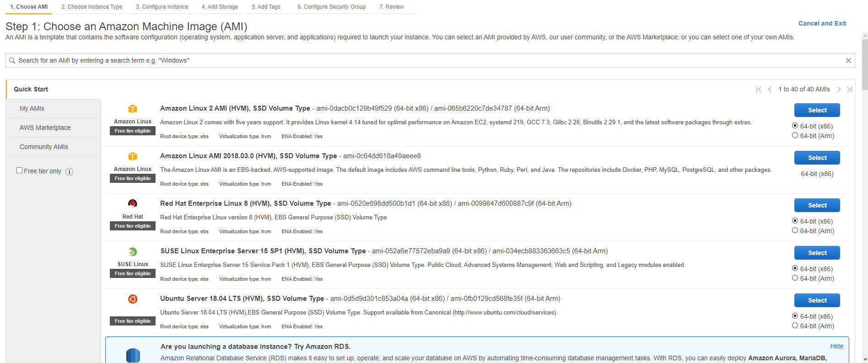Click the Amazon Linux 2 AMI logo icon
This screenshot has height=363, width=868.
click(133, 109)
